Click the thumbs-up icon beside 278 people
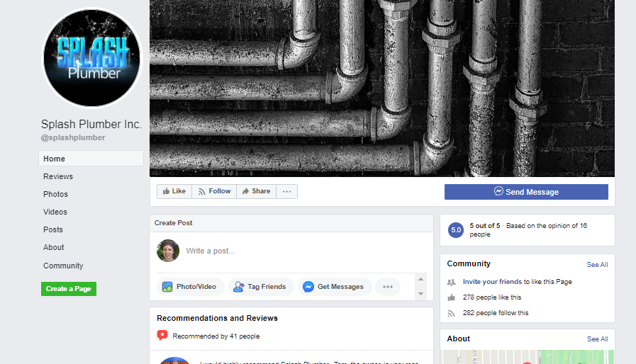This screenshot has height=364, width=636. pyautogui.click(x=451, y=297)
